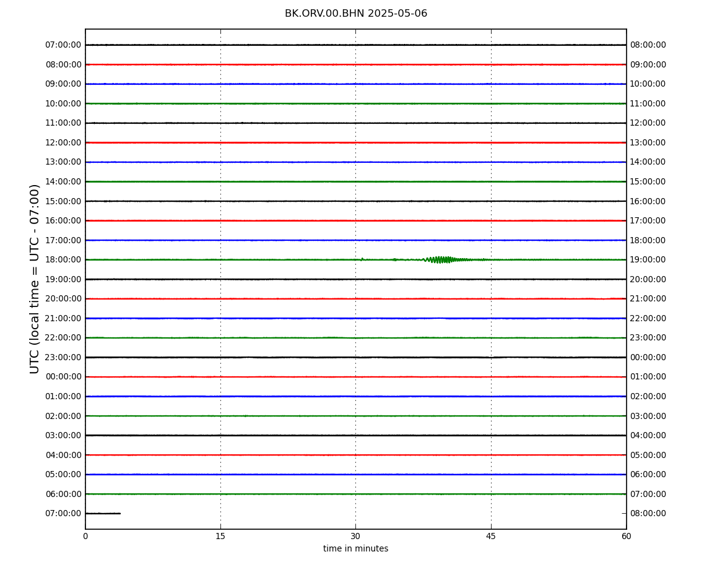
Task: Click the vertical axis label UTC (local time = UTC - 07:00)
Action: pos(35,279)
